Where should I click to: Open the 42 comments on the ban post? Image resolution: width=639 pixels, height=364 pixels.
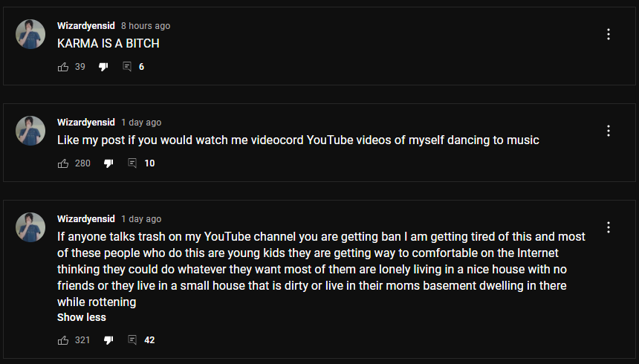point(132,340)
